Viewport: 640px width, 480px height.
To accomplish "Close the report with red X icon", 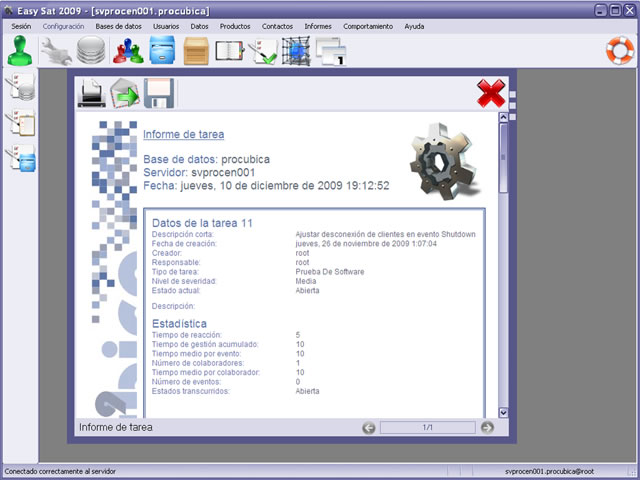I will click(491, 93).
